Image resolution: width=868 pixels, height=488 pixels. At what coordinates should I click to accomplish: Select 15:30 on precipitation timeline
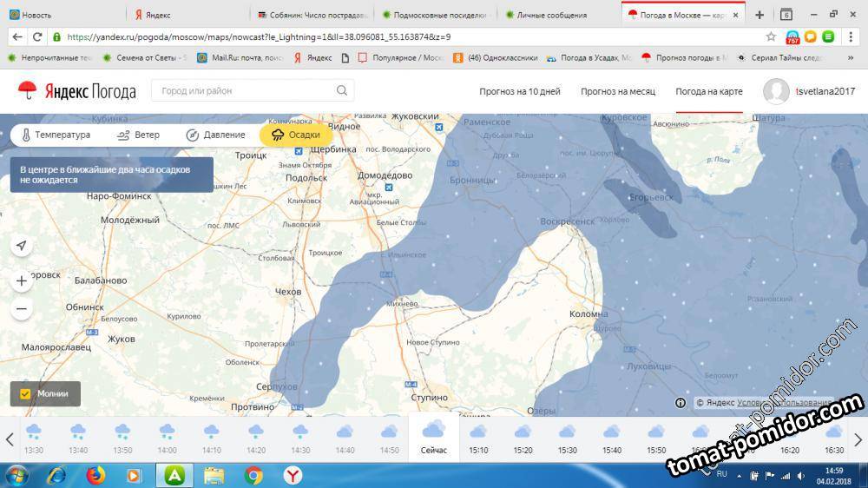[x=568, y=439]
